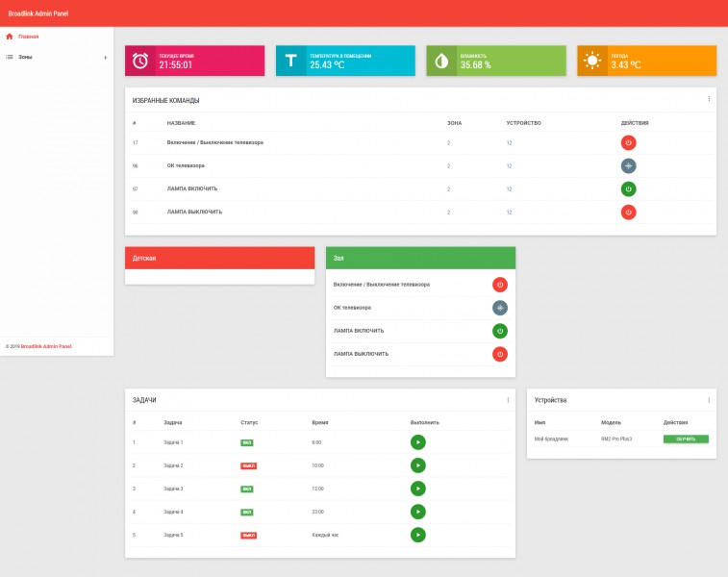Image resolution: width=728 pixels, height=577 pixels.
Task: Execute Задача 4 with play button
Action: coord(418,512)
